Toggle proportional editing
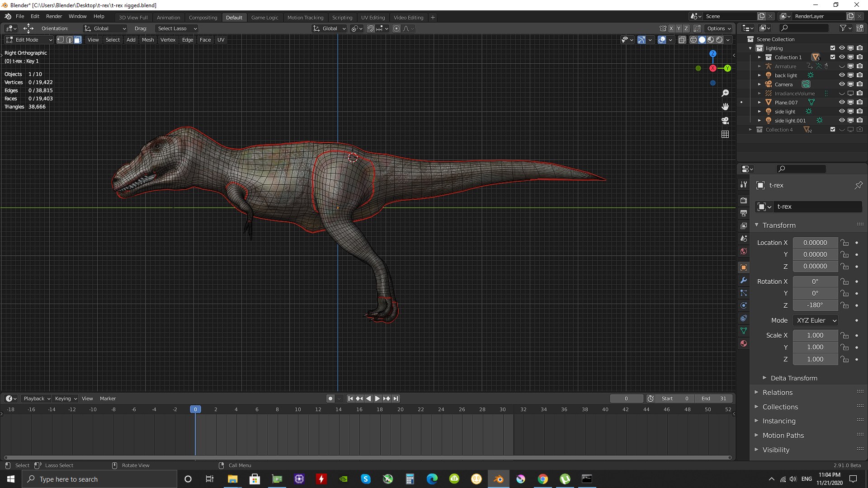868x488 pixels. [396, 28]
